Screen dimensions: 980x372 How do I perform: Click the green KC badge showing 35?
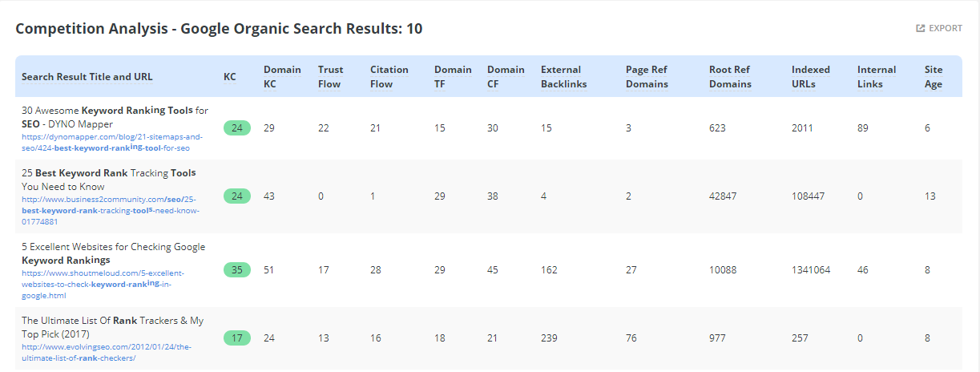[236, 270]
